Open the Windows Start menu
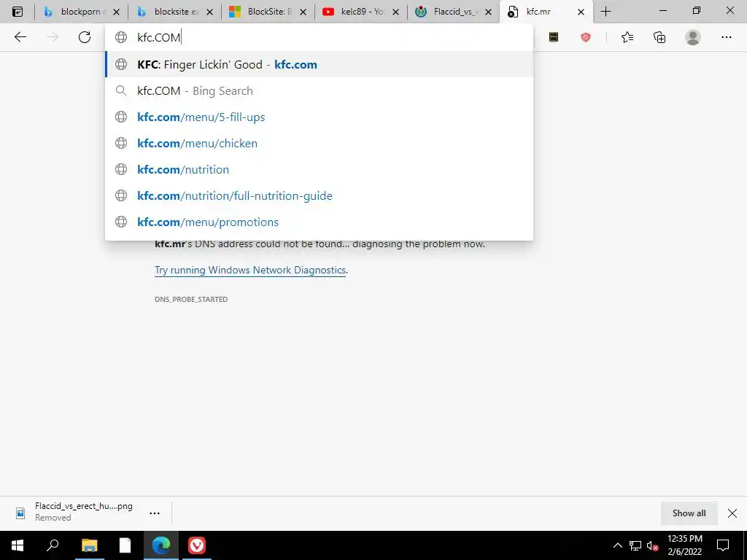Screen dimensions: 747x560 coord(18,545)
